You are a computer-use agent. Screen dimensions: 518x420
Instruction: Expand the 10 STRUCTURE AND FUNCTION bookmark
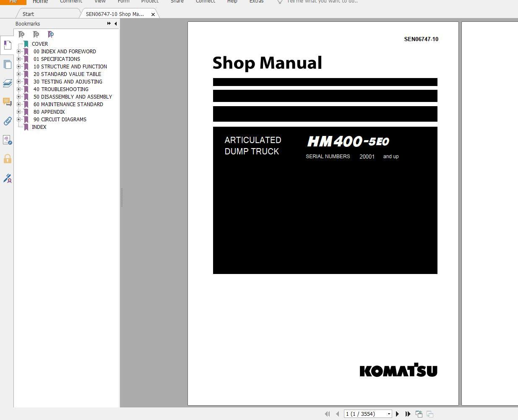[x=18, y=66]
